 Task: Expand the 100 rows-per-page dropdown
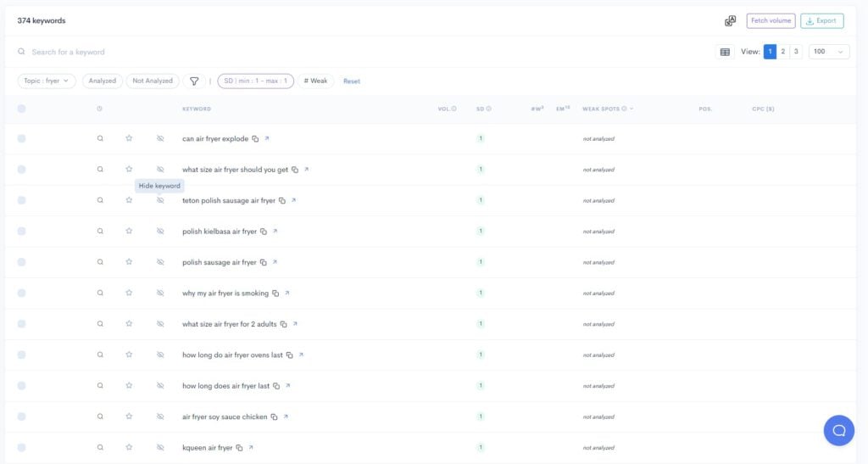829,52
